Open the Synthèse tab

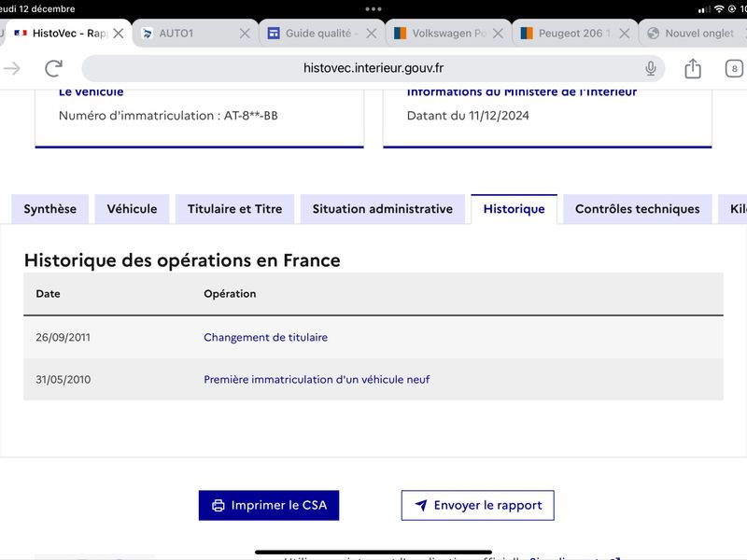pos(50,209)
